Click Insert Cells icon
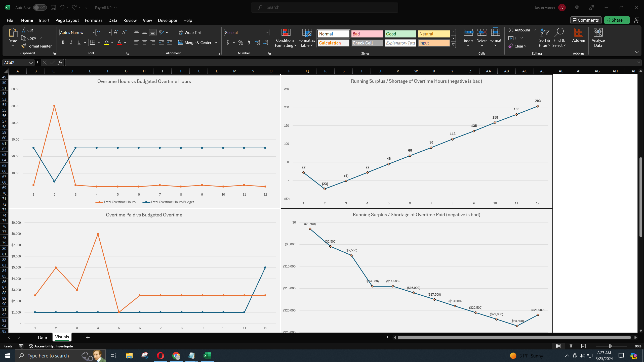Screen dimensions: 644x362 (x=468, y=32)
